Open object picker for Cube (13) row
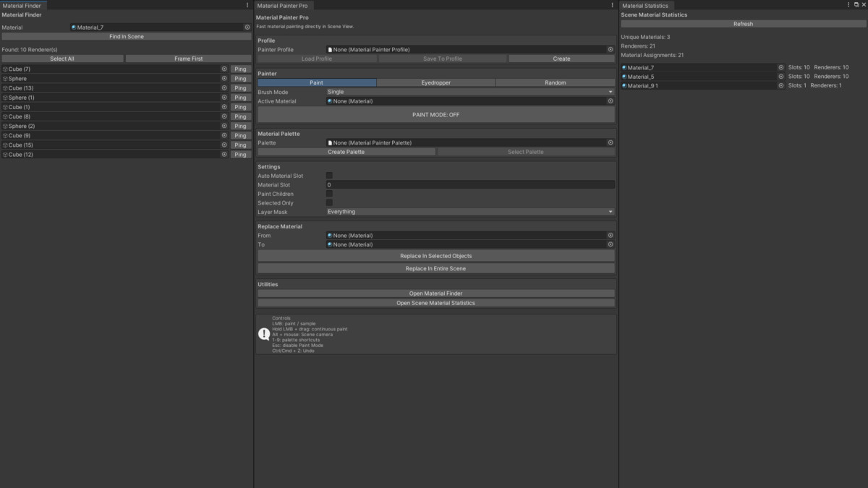This screenshot has height=488, width=868. pos(224,88)
